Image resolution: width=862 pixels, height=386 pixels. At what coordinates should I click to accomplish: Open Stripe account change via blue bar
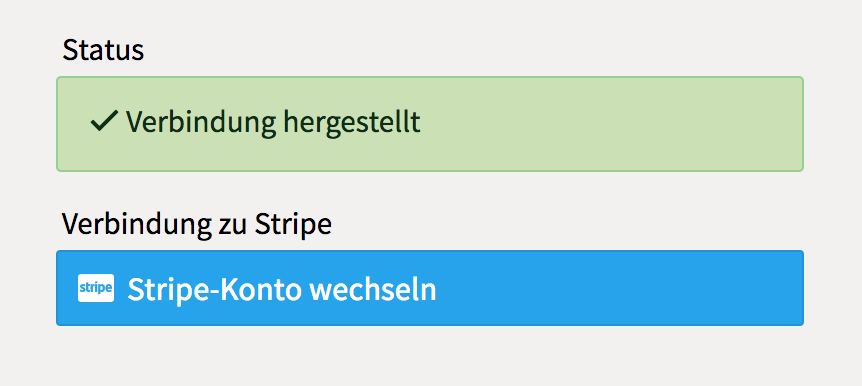(x=430, y=288)
